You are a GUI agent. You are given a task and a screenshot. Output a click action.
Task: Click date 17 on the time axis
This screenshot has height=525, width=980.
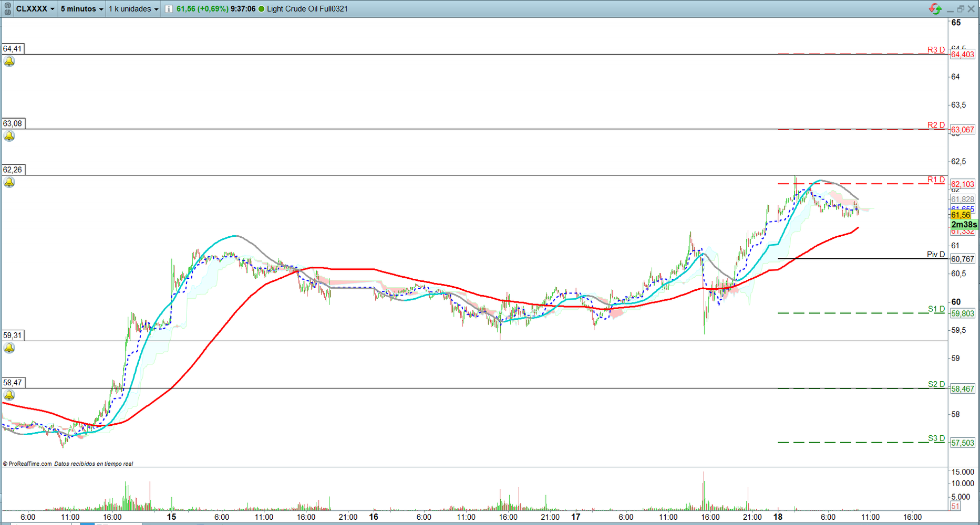point(576,517)
